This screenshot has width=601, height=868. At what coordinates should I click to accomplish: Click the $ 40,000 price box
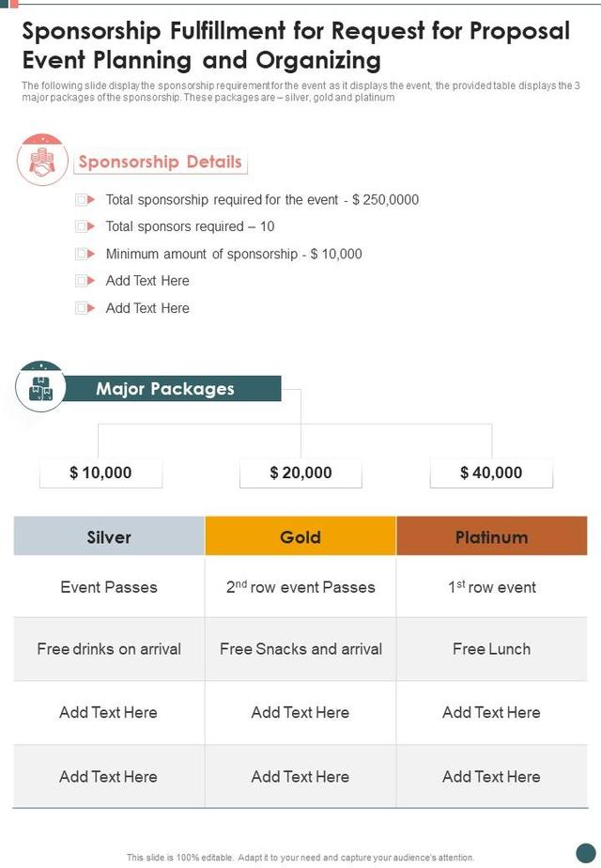coord(491,473)
